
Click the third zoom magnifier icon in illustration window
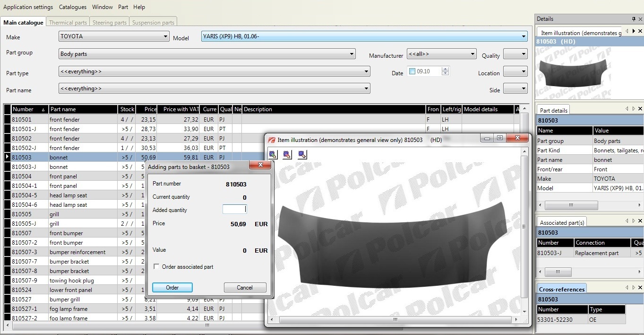click(x=302, y=154)
